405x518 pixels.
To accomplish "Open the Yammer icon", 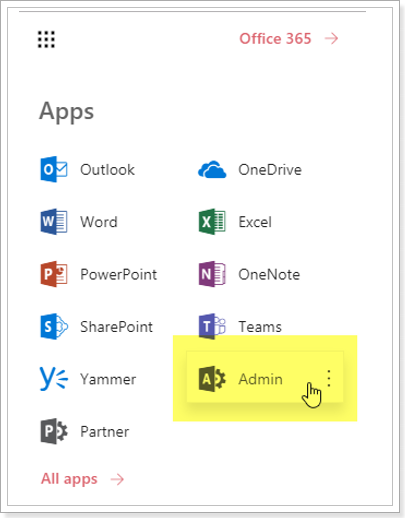I will coord(54,378).
